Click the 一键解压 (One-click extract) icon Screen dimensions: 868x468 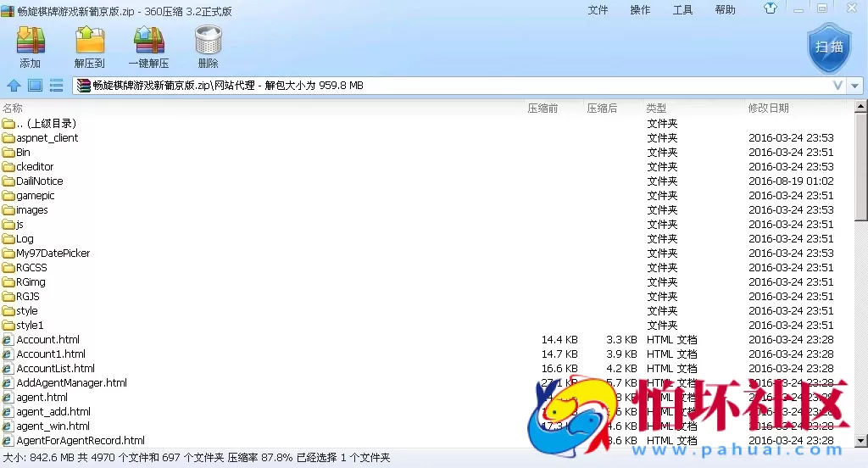coord(149,40)
